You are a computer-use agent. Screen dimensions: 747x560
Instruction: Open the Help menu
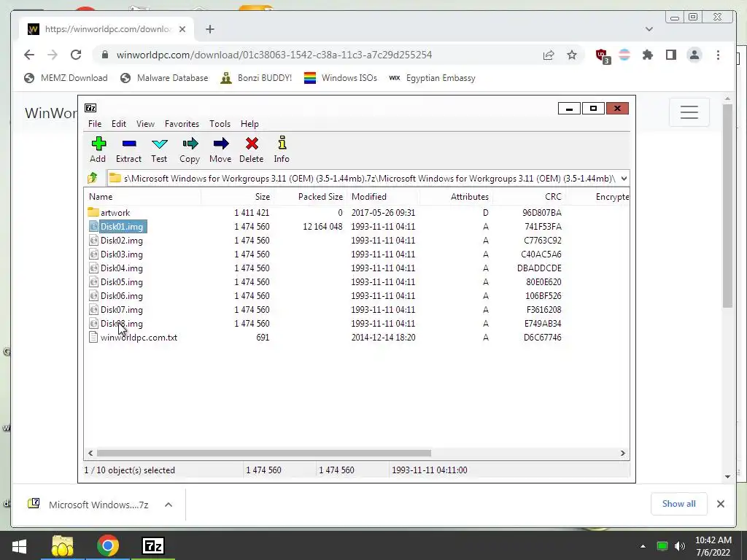tap(249, 124)
